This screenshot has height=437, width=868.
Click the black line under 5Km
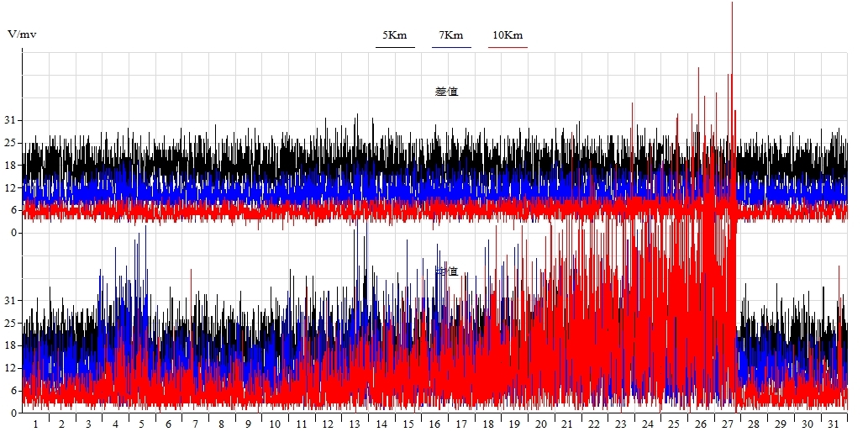(x=395, y=47)
